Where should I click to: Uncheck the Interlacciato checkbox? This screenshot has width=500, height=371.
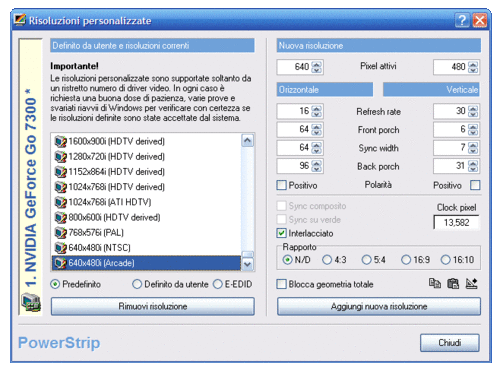click(x=282, y=233)
